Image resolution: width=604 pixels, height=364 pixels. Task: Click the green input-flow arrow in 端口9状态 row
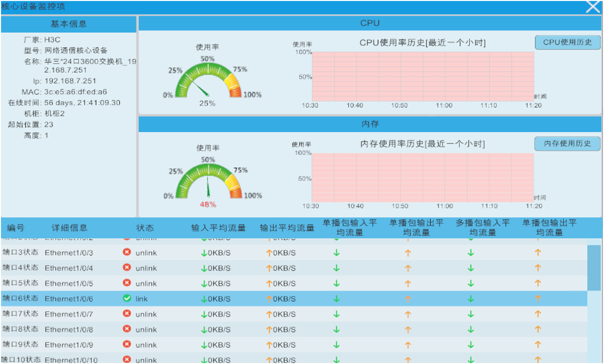[x=204, y=345]
